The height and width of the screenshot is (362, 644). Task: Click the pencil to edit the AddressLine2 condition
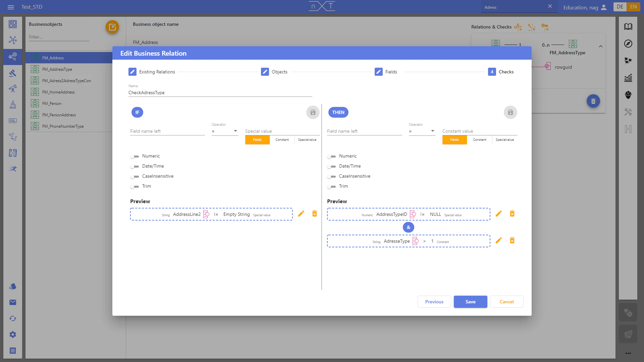[301, 214]
